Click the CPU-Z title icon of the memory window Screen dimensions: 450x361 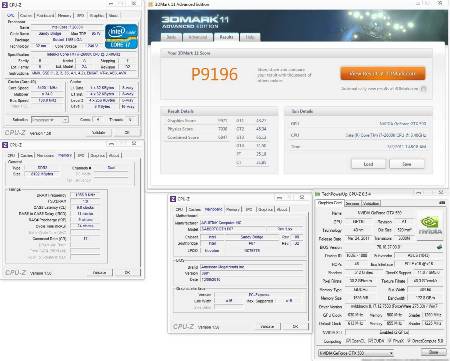tap(5, 145)
